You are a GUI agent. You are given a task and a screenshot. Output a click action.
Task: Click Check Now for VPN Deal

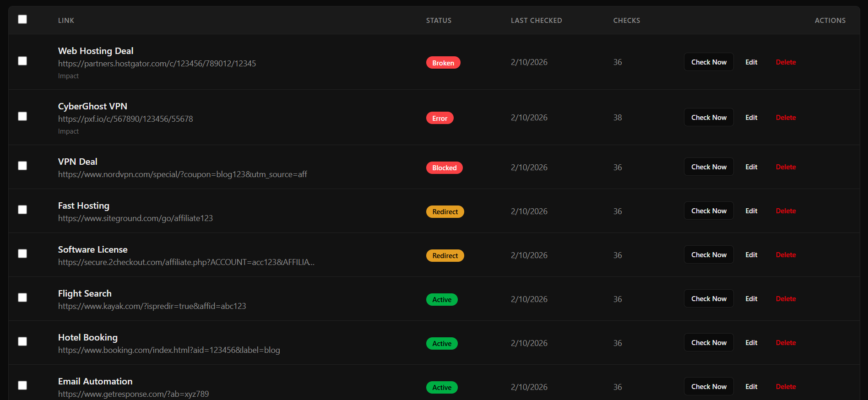point(709,167)
